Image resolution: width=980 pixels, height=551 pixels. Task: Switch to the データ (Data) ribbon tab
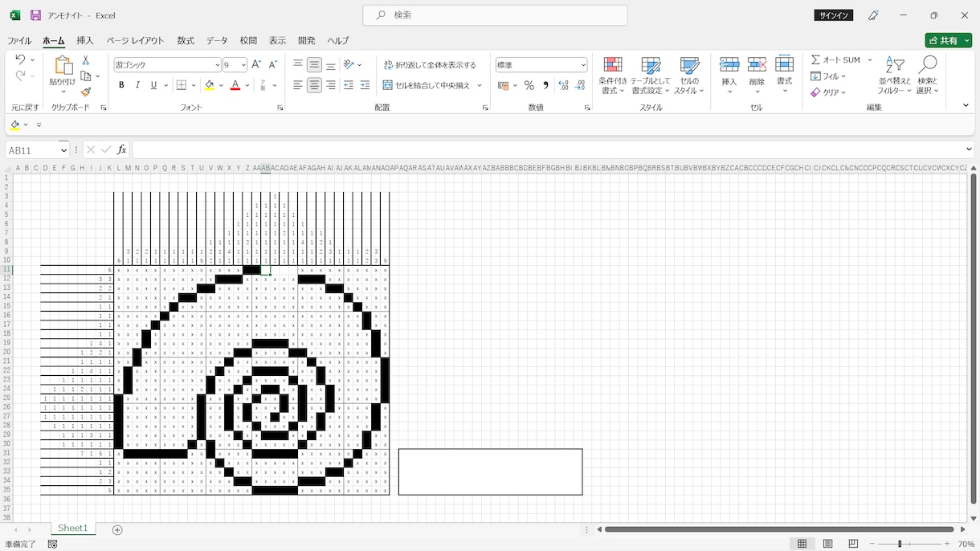click(x=217, y=41)
